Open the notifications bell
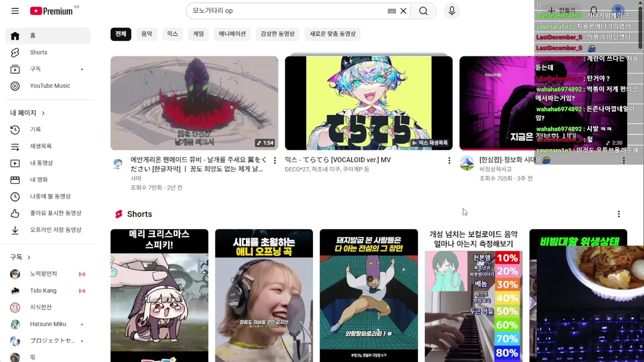 coord(594,11)
